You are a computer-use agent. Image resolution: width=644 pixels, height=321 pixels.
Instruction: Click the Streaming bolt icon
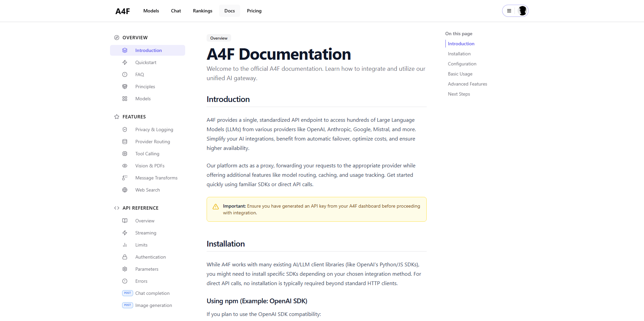point(125,233)
